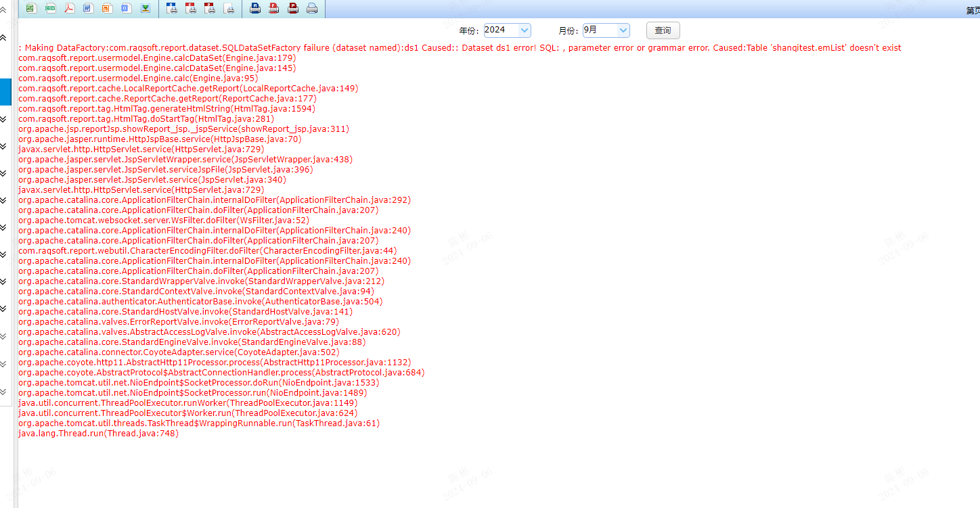
Task: Export the report to Word
Action: tap(88, 8)
